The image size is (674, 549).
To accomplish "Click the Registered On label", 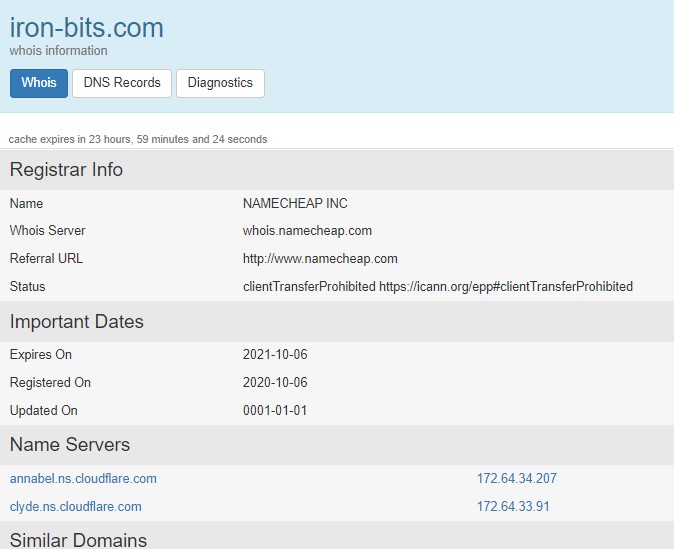I will point(50,383).
